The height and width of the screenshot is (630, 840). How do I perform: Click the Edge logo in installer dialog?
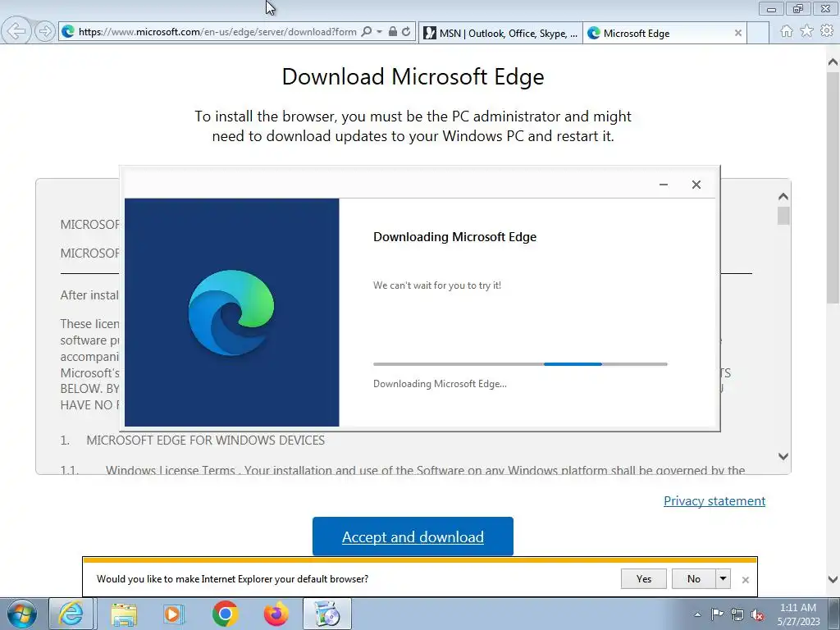(231, 313)
